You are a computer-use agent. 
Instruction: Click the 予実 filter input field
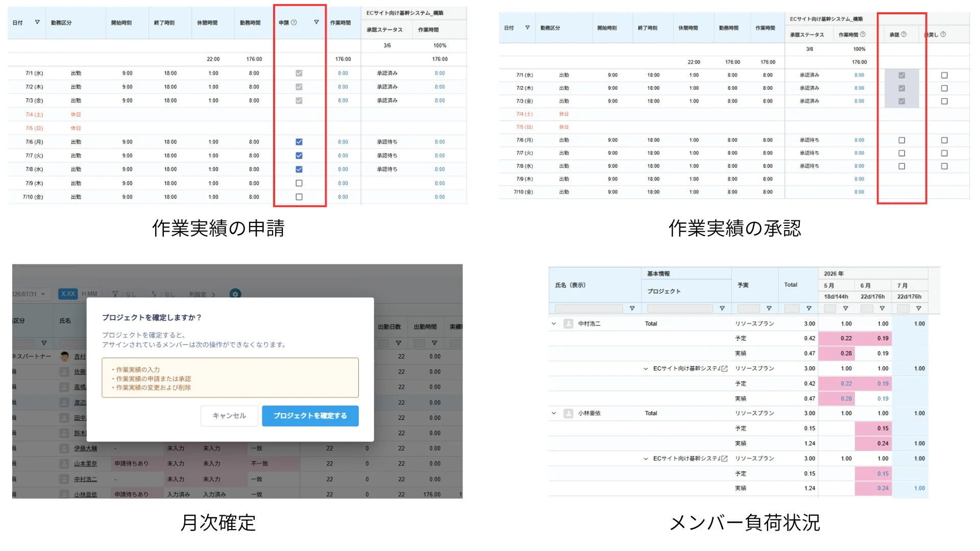(x=749, y=309)
